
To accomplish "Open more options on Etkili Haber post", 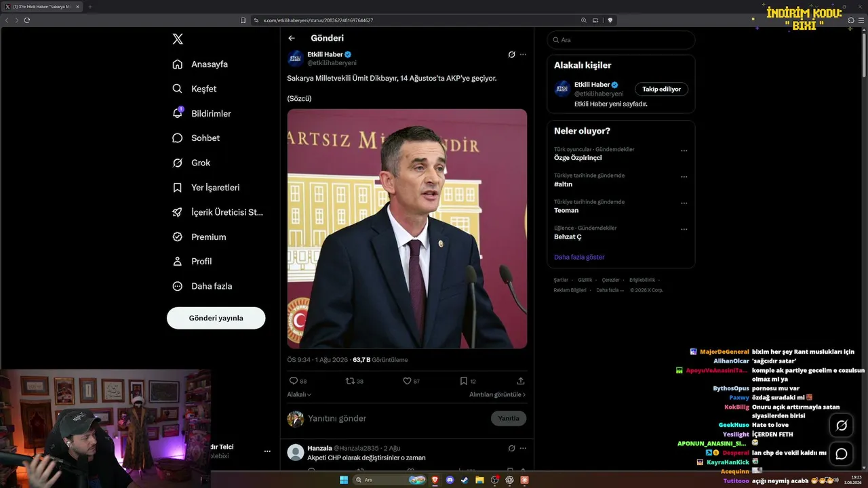I will coord(523,54).
